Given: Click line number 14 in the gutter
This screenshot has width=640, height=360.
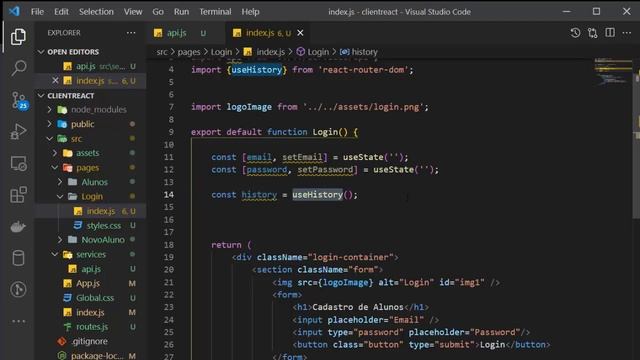Looking at the screenshot, I should 169,194.
